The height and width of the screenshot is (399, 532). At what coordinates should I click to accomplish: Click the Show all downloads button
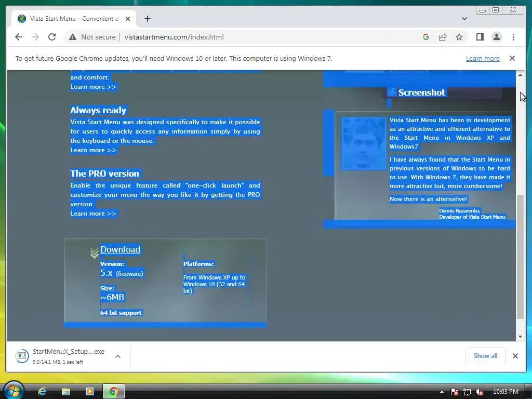pos(486,355)
